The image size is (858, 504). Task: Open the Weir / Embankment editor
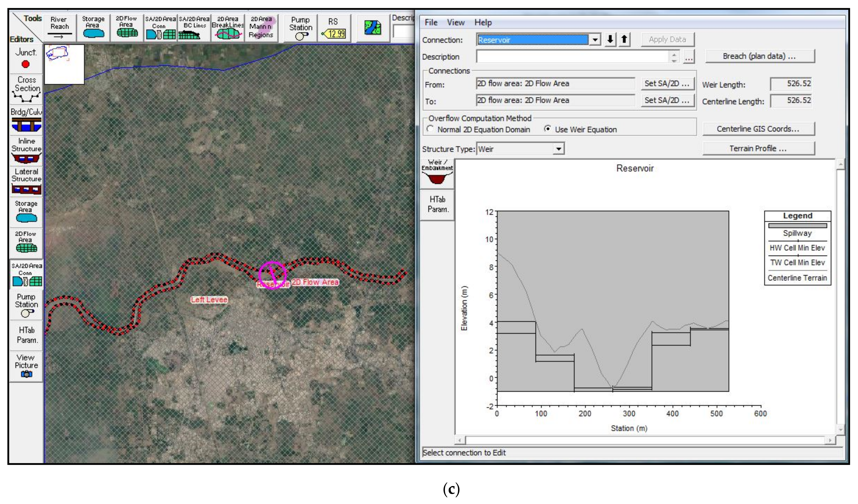(x=437, y=174)
